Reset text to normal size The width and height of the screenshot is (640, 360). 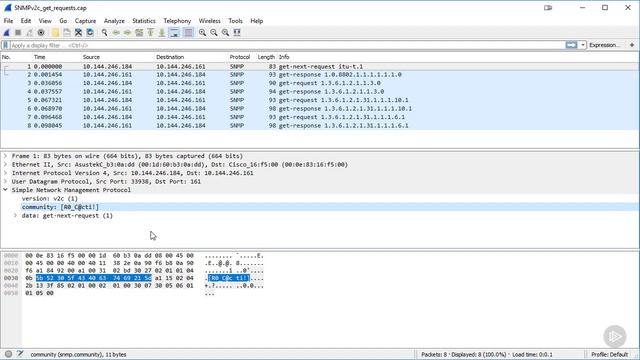pyautogui.click(x=225, y=33)
